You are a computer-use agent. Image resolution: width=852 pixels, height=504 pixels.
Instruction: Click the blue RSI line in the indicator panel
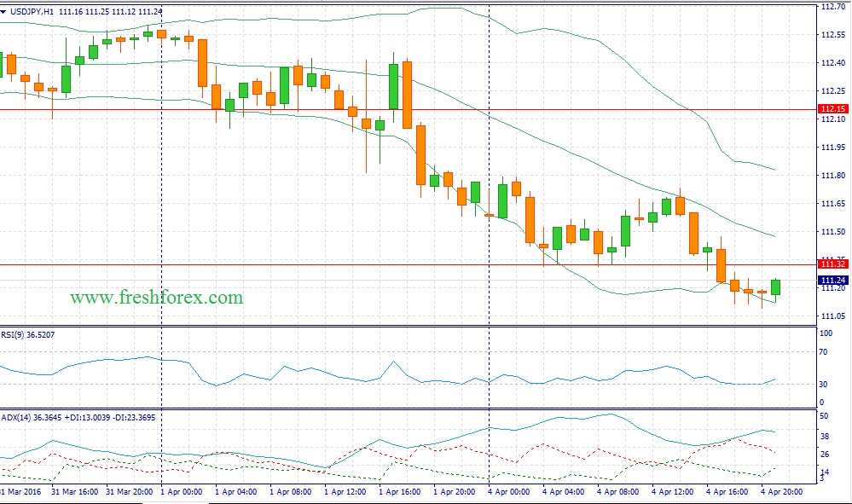pyautogui.click(x=341, y=376)
